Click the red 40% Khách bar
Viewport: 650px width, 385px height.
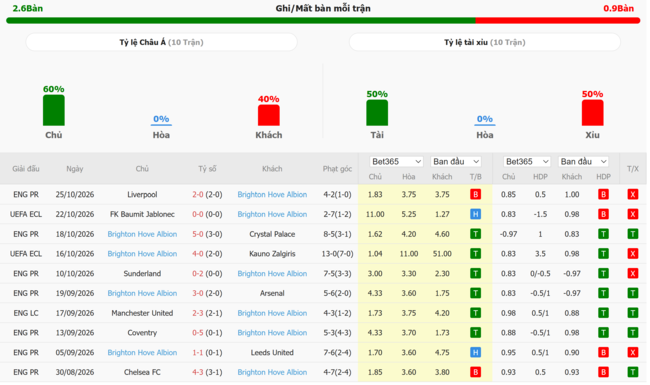269,115
